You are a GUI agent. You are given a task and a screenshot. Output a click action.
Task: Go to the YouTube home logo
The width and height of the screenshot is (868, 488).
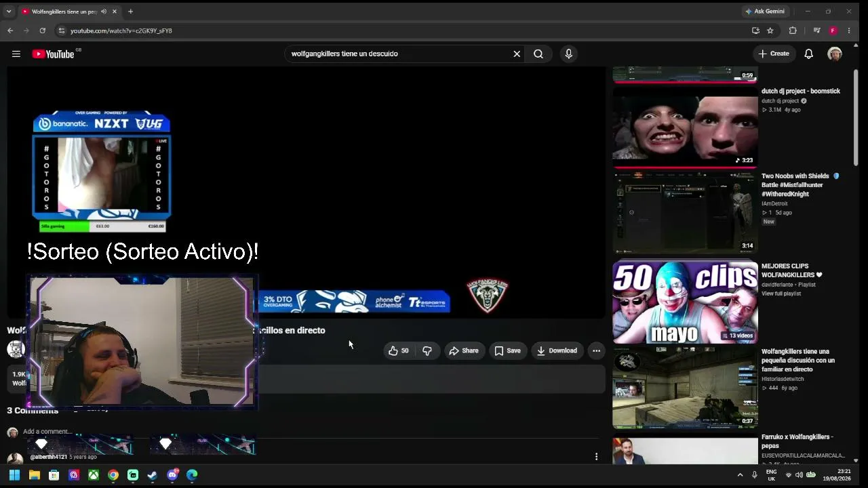coord(53,54)
